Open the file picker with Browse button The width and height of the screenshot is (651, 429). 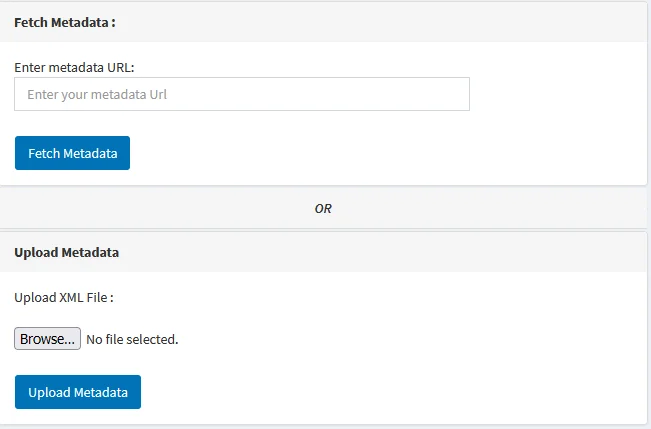coord(47,339)
